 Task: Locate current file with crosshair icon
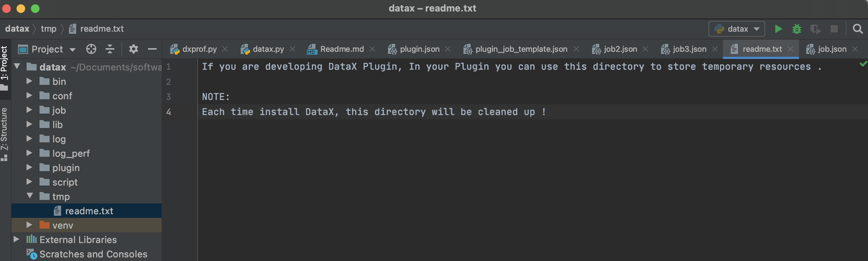pyautogui.click(x=91, y=49)
